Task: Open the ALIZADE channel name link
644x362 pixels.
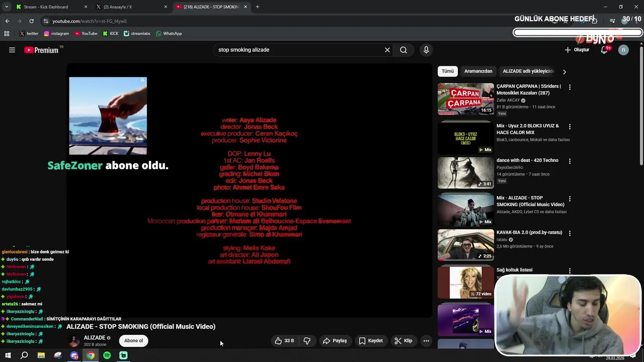Action: point(95,338)
